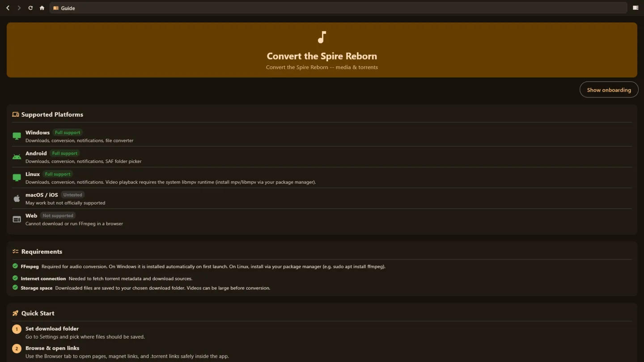Click the Windows platform name

38,132
